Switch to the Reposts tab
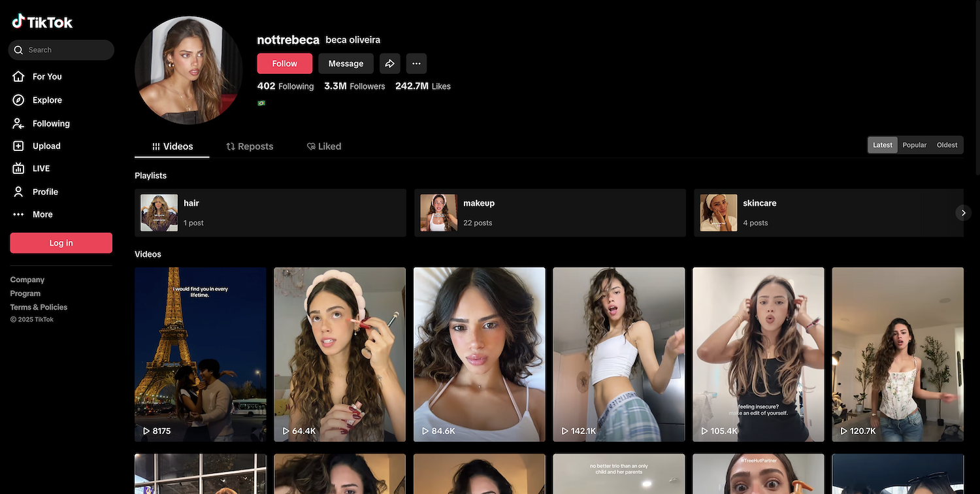 coord(250,146)
